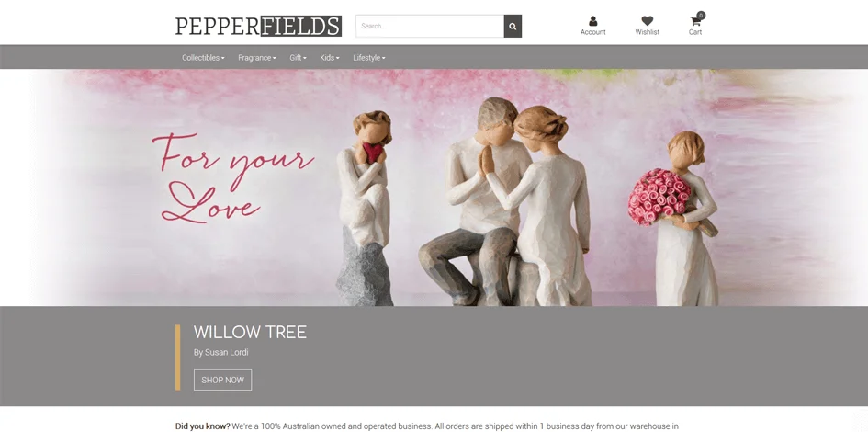Screen dimensions: 868x432
Task: Click the cart item count badge
Action: 701,16
